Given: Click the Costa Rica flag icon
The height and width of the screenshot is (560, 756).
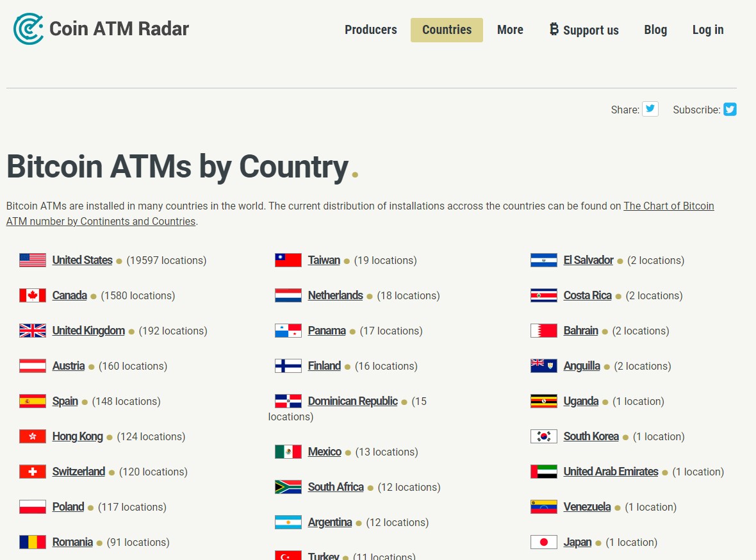Looking at the screenshot, I should (544, 295).
